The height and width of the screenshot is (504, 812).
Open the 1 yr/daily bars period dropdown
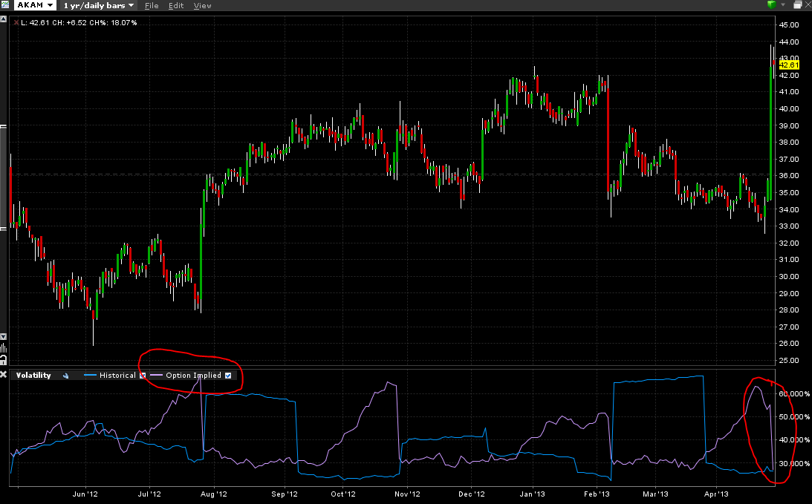(98, 5)
